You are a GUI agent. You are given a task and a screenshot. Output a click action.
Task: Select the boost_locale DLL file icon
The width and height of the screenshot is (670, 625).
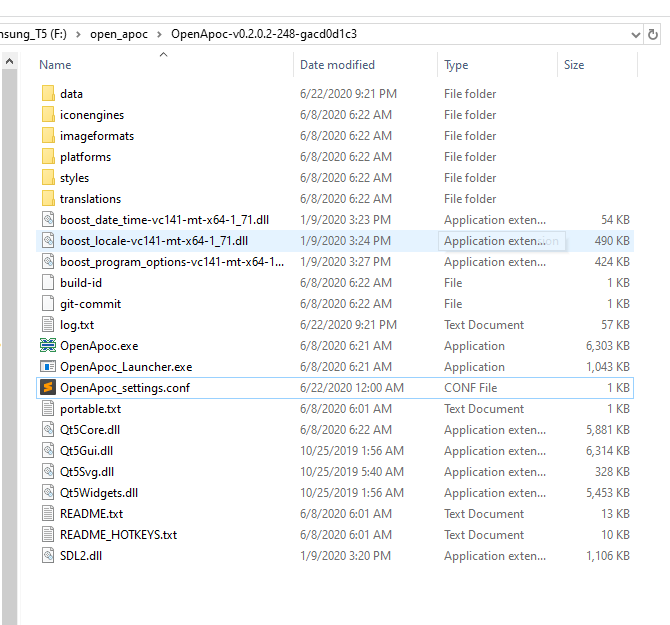coord(48,241)
